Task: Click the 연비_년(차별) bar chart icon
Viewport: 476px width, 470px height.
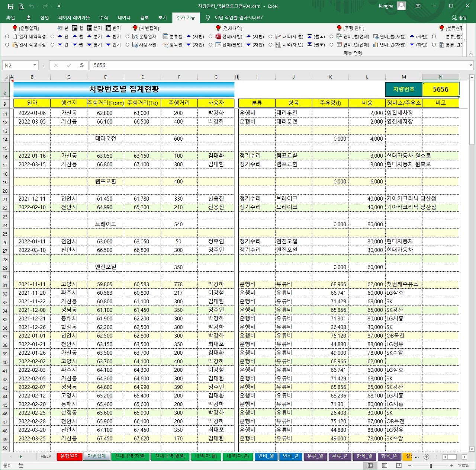Action: (376, 45)
